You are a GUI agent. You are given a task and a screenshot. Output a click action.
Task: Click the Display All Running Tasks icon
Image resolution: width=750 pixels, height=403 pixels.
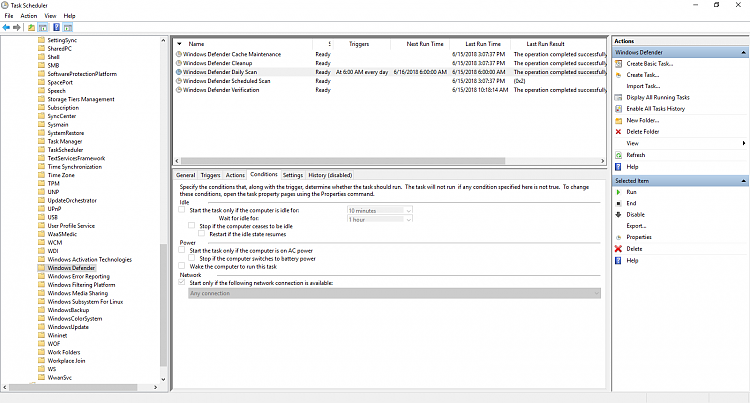[618, 98]
